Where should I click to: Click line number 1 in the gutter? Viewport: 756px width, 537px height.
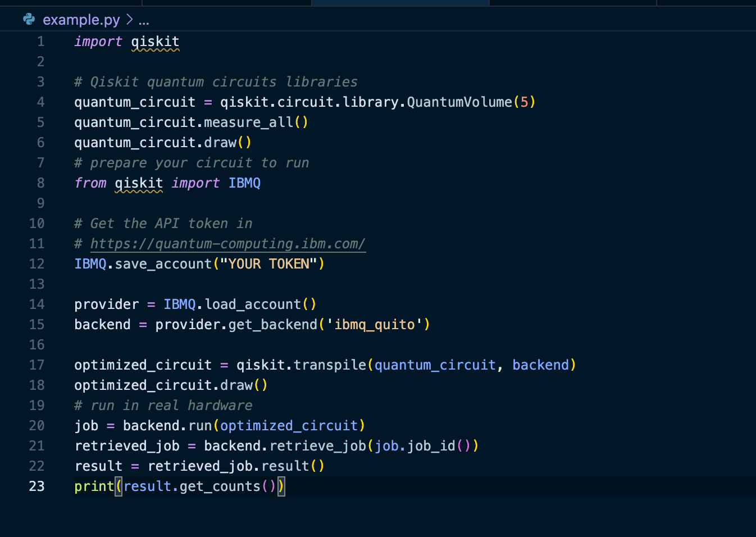[40, 41]
